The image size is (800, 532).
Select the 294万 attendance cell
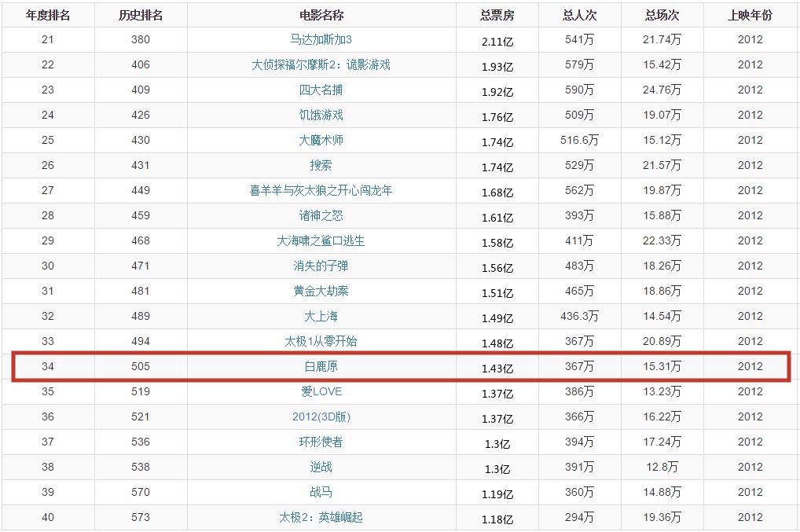point(580,517)
